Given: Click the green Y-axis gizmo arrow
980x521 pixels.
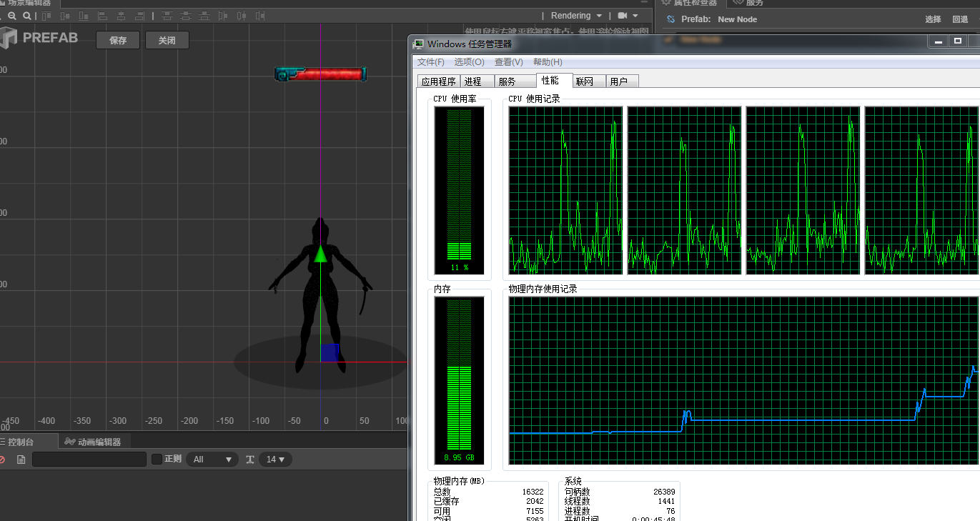Looking at the screenshot, I should (320, 254).
